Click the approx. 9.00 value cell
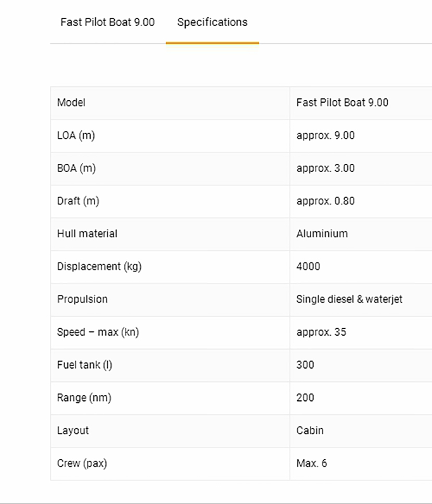432x504 pixels. point(325,135)
